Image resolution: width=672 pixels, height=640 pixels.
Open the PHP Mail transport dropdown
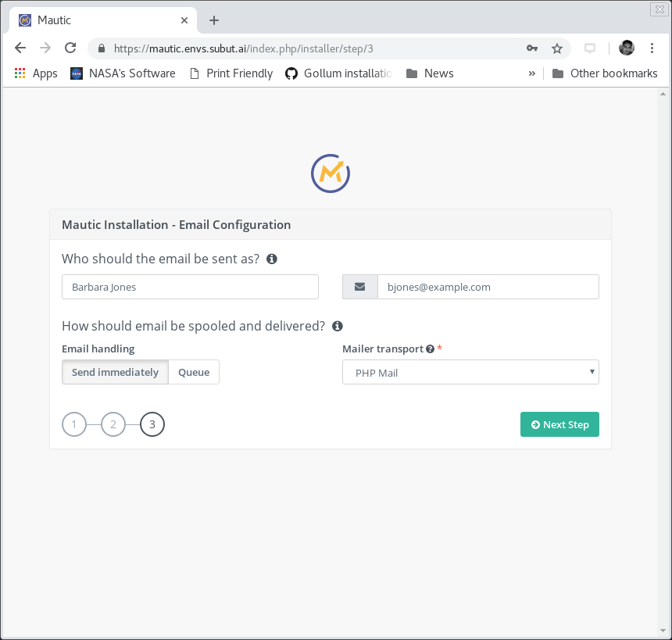pyautogui.click(x=470, y=372)
